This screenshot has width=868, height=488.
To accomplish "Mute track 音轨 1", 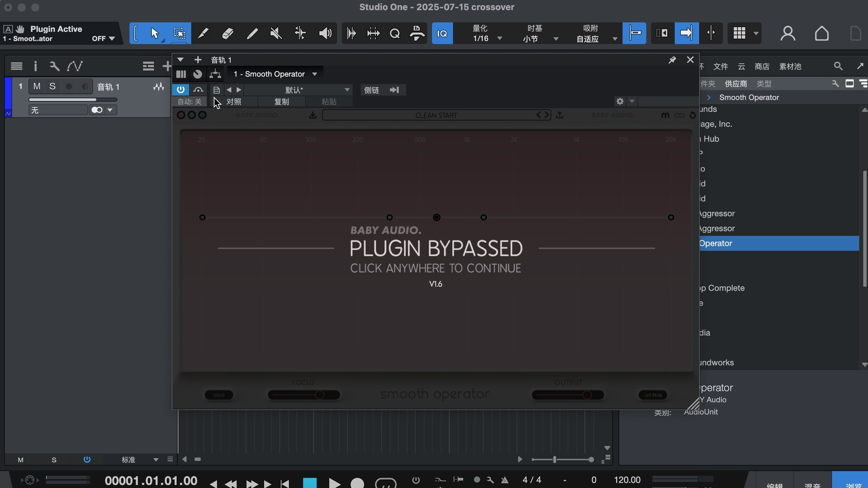I will pos(37,86).
